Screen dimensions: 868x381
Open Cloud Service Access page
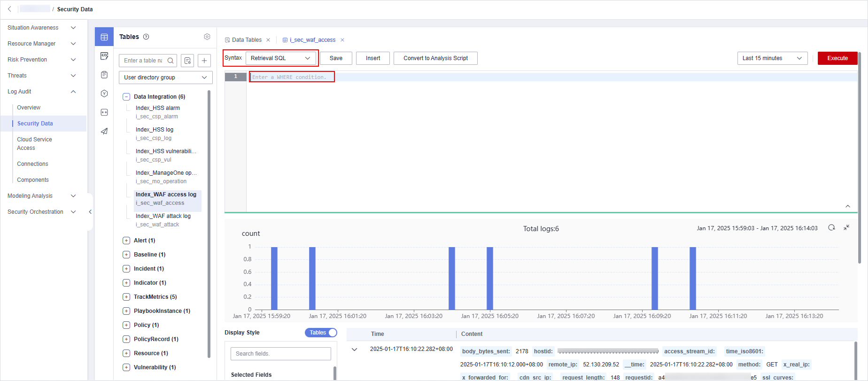click(x=34, y=144)
